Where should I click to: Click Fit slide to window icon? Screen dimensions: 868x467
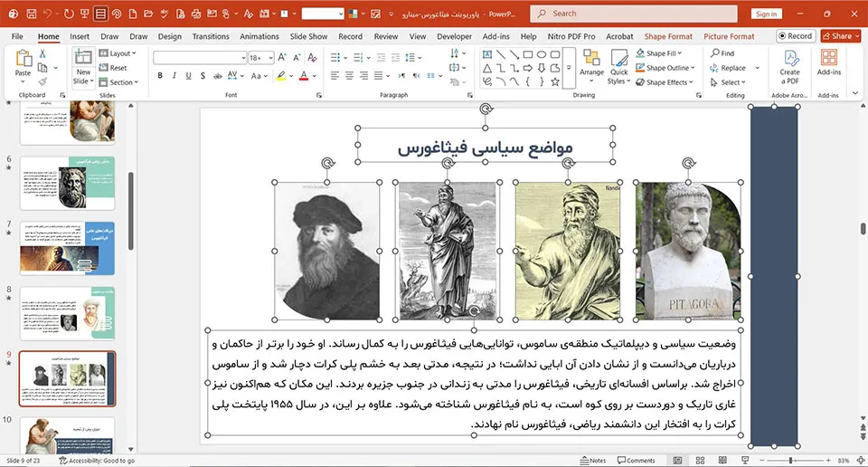click(861, 461)
